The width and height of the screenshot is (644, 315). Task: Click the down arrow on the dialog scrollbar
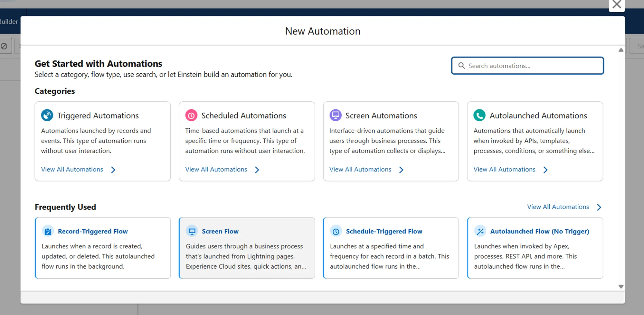tap(621, 286)
